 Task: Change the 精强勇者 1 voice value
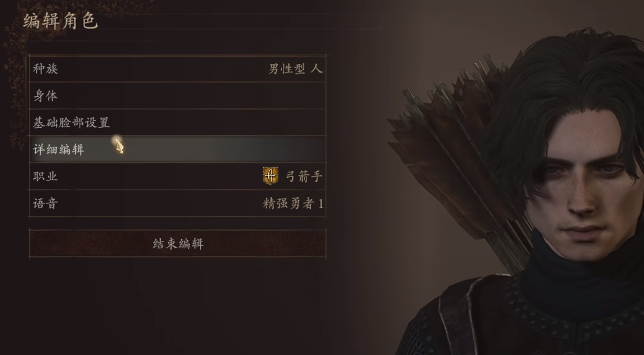pos(293,203)
